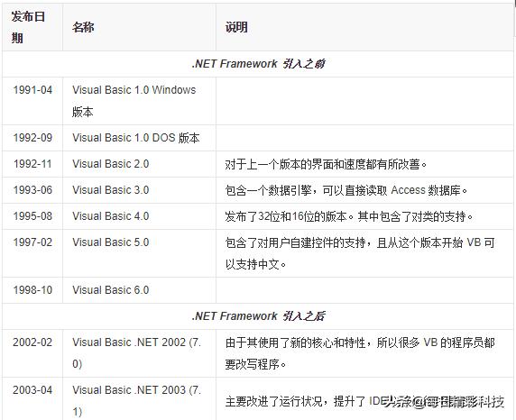Select the '.NET Framework 引入之后' section heading
This screenshot has width=516, height=420.
pos(258,316)
